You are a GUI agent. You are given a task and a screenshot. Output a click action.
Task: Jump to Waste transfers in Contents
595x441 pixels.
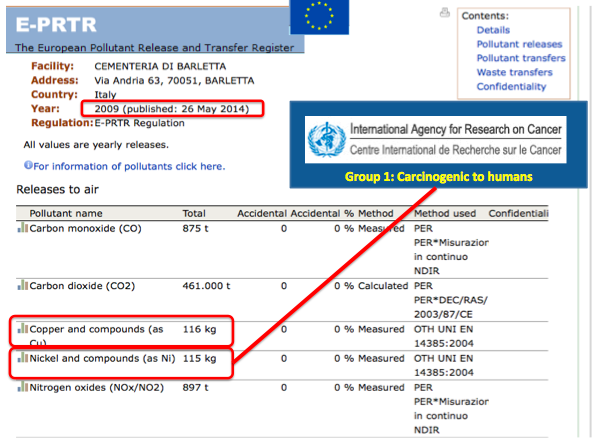coord(515,72)
